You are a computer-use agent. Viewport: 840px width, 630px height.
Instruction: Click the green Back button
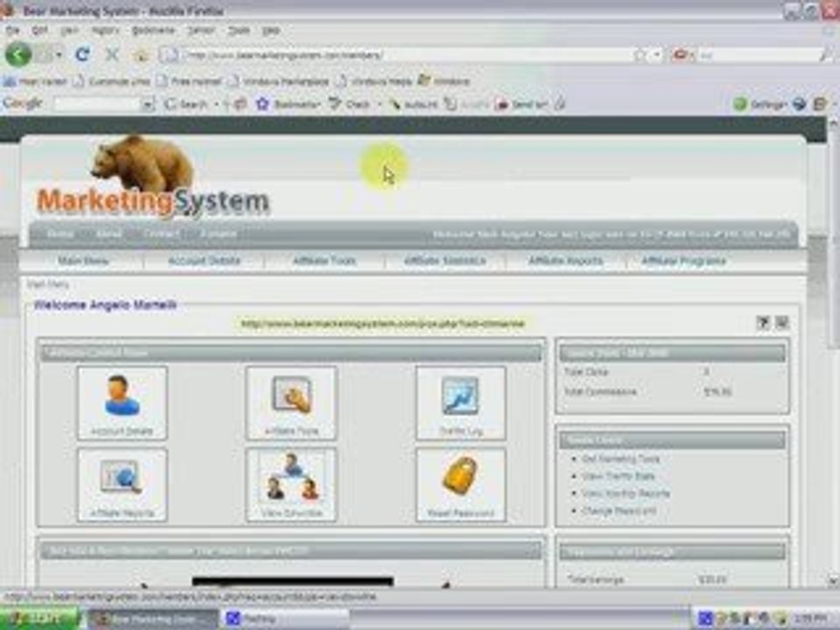[18, 54]
